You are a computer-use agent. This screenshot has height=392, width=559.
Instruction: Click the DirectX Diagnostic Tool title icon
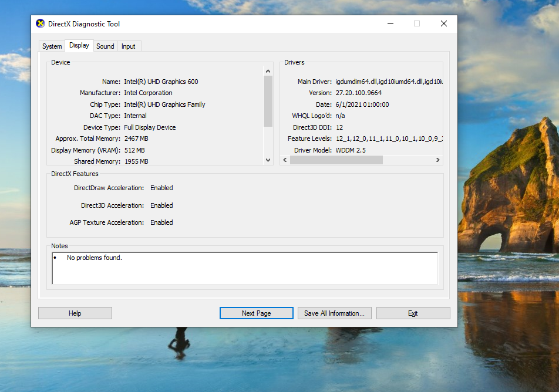point(41,23)
